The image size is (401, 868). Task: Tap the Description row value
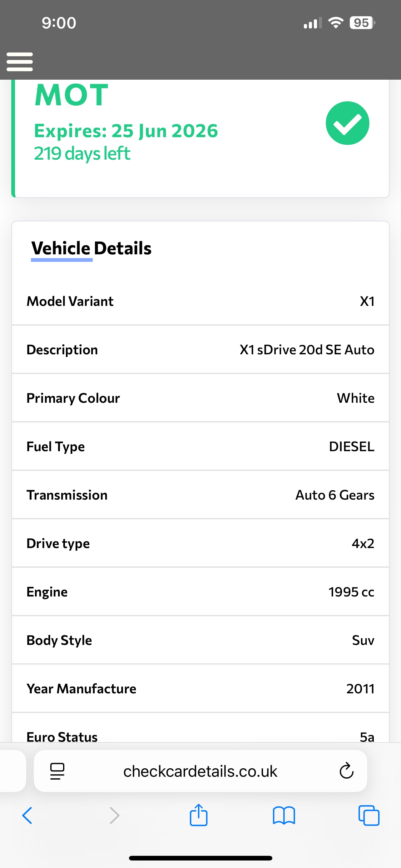[x=307, y=350]
